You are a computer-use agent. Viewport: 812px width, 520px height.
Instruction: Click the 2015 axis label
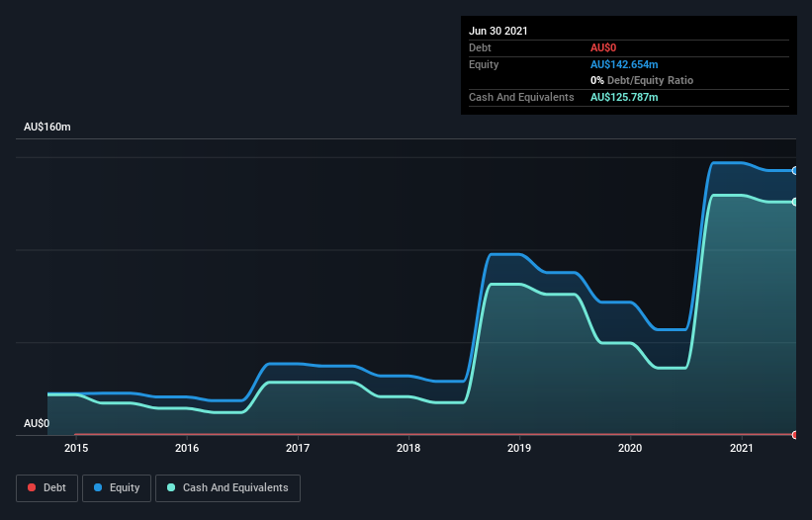(x=76, y=448)
